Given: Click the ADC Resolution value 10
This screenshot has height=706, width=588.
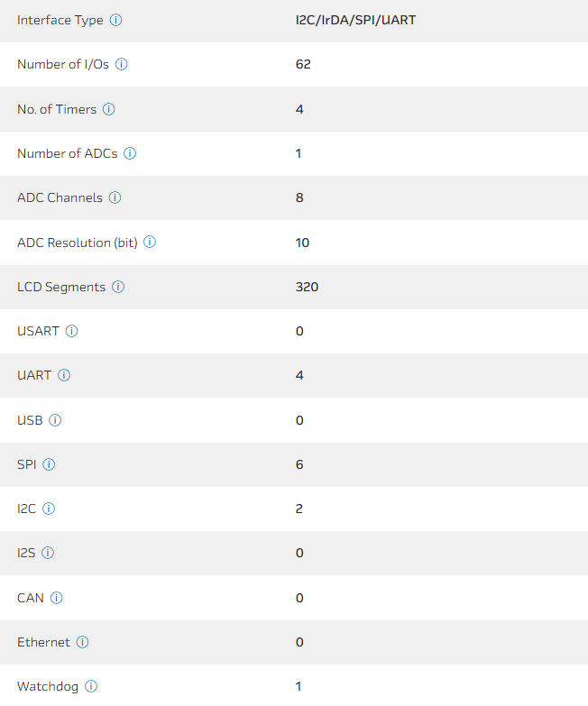Looking at the screenshot, I should tap(302, 243).
